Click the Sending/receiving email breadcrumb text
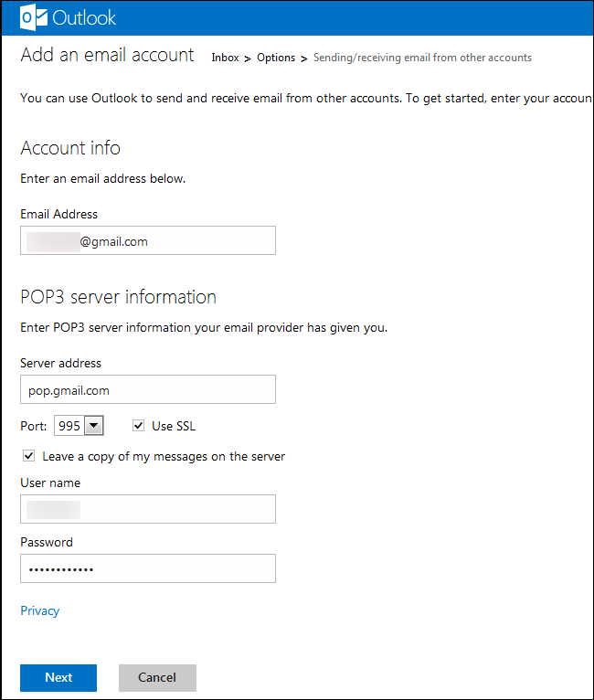Viewport: 594px width, 700px height. pos(422,58)
